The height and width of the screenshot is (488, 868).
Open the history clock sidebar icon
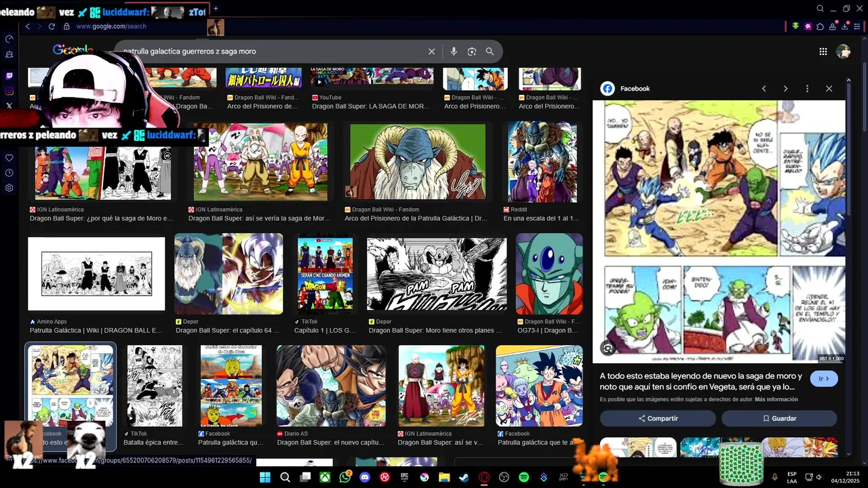click(9, 173)
